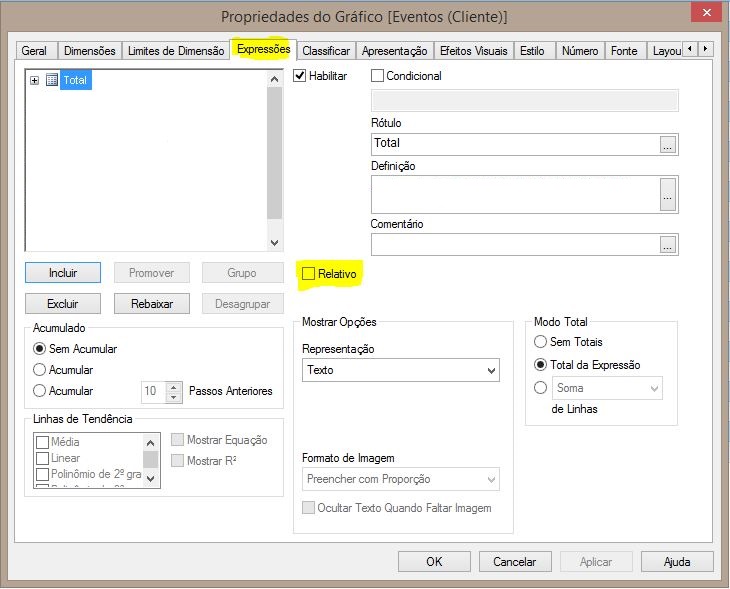Click the Total expression table icon
730x589 pixels.
(52, 80)
